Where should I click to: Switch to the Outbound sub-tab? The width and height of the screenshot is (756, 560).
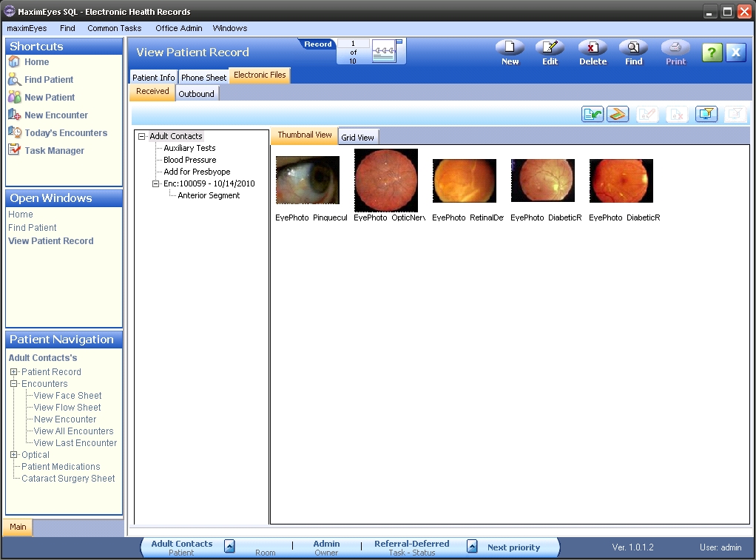coord(196,93)
